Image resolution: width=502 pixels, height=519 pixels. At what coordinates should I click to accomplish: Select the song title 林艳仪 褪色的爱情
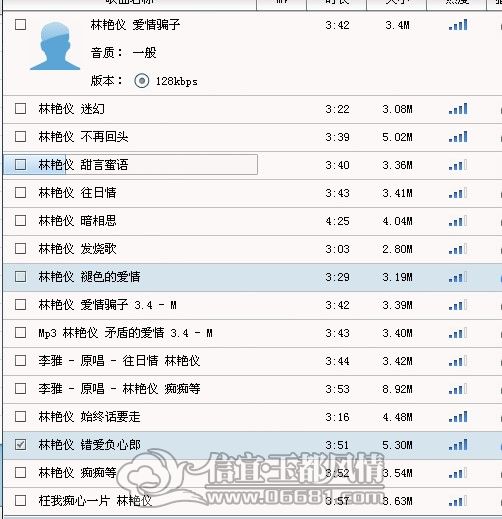pos(89,277)
